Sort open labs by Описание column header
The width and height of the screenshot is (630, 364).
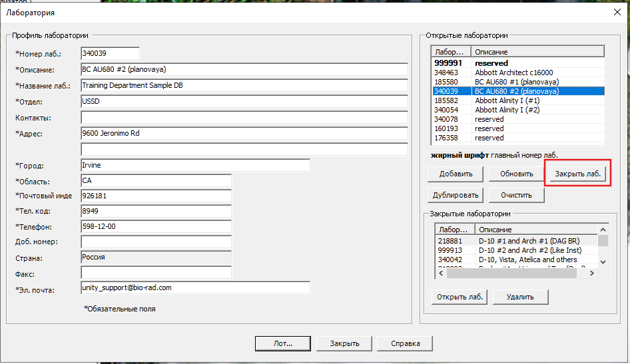point(536,52)
